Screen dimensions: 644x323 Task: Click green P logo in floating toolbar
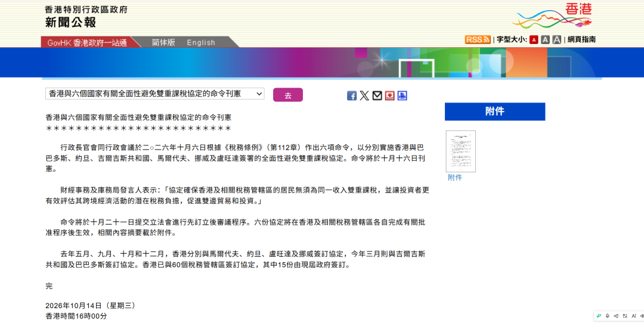(599, 316)
